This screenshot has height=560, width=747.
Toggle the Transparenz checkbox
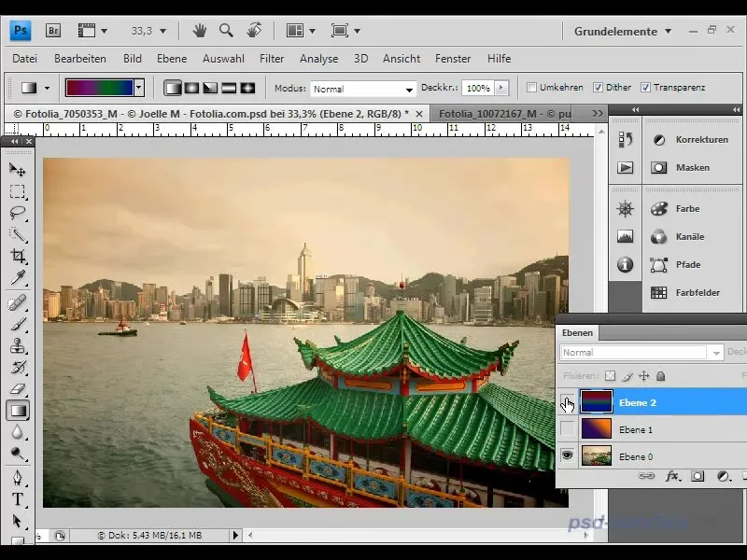click(645, 88)
